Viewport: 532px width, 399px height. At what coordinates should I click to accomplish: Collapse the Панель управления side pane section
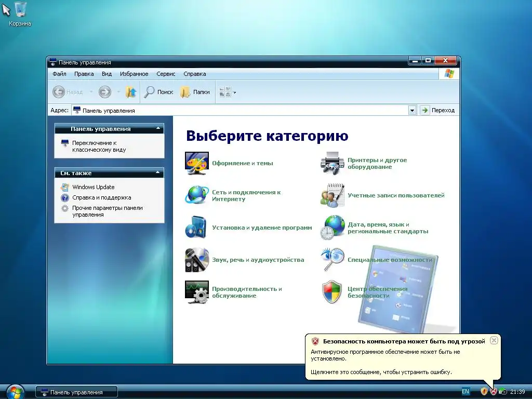[158, 129]
